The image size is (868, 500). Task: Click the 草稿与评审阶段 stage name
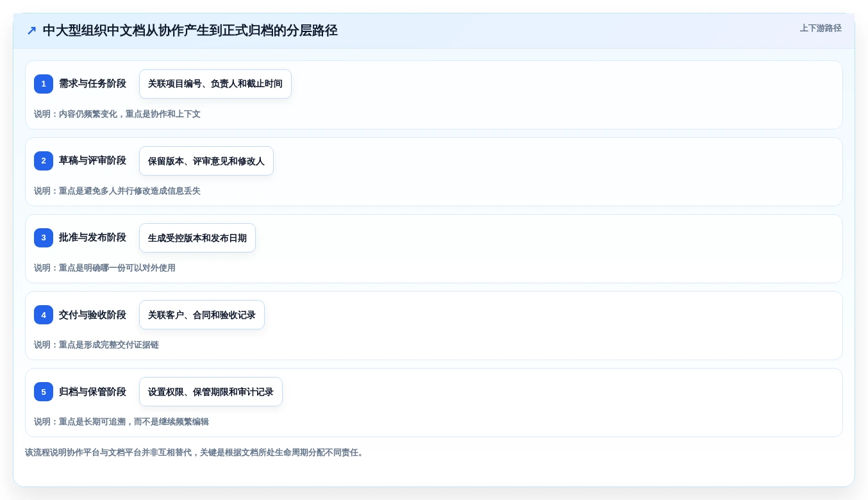point(92,160)
